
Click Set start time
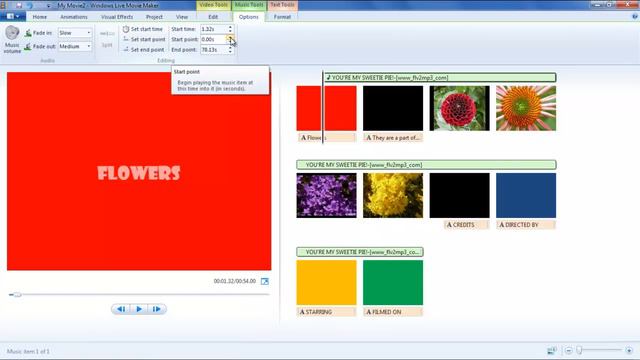tap(143, 29)
